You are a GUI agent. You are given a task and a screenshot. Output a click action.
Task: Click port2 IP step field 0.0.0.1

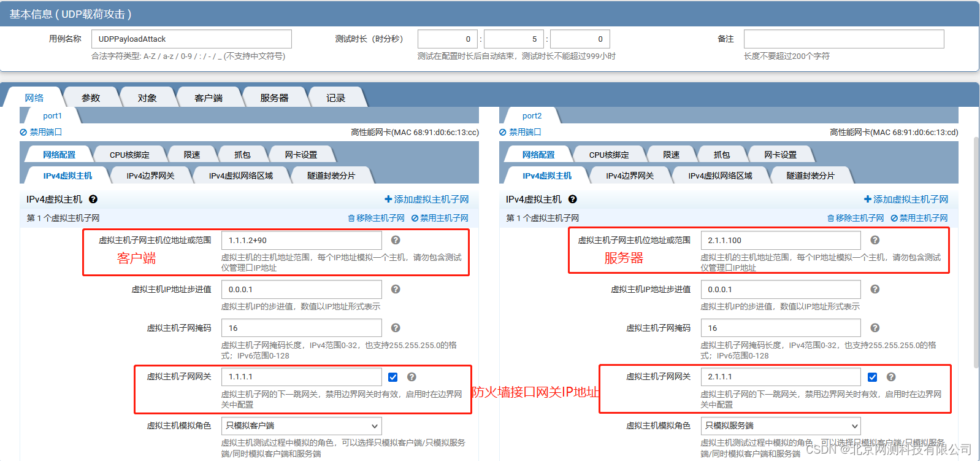pyautogui.click(x=781, y=289)
